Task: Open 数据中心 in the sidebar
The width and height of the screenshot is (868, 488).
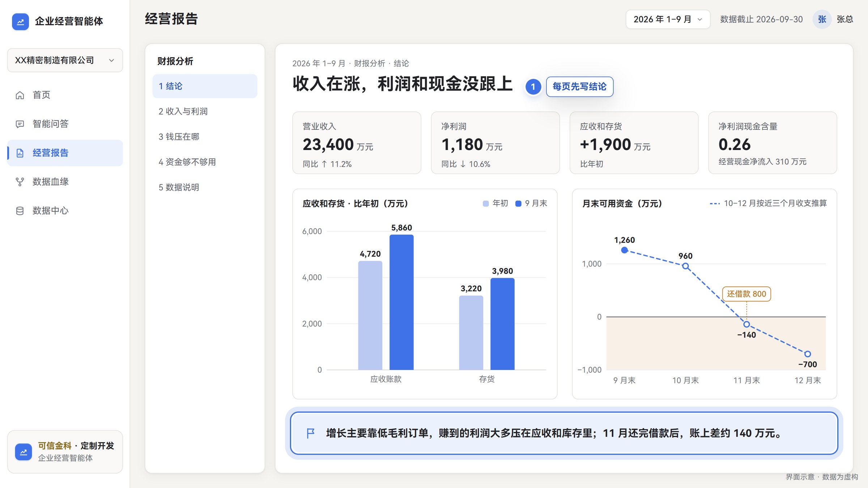Action: point(65,211)
